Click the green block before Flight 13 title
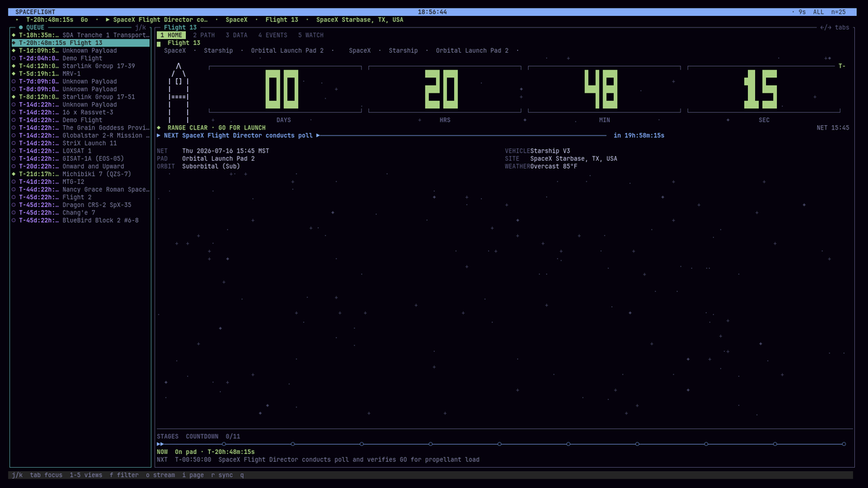This screenshot has width=868, height=488. [159, 43]
